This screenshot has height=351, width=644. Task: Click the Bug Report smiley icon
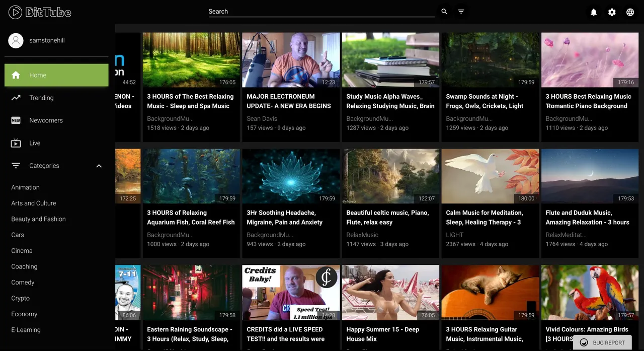point(584,342)
